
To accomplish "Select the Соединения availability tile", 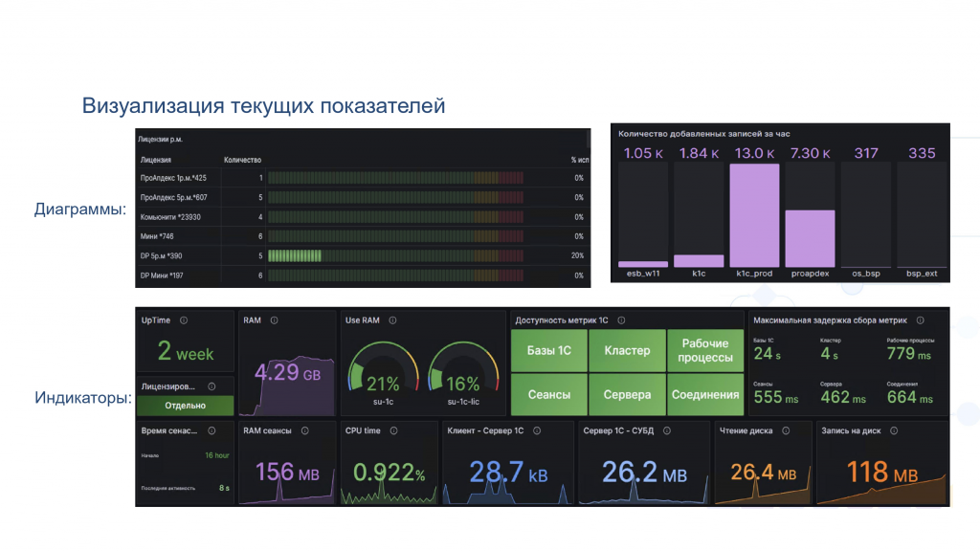I will pyautogui.click(x=705, y=395).
